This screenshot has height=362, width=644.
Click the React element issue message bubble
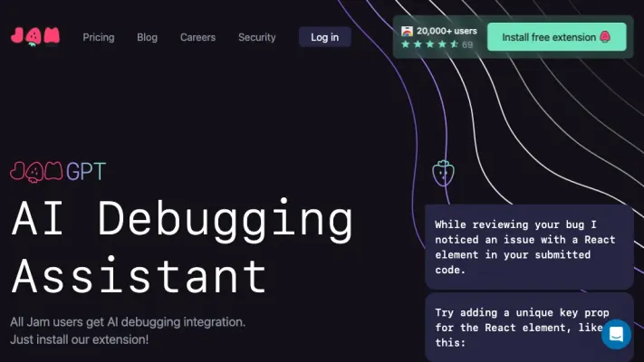click(529, 246)
